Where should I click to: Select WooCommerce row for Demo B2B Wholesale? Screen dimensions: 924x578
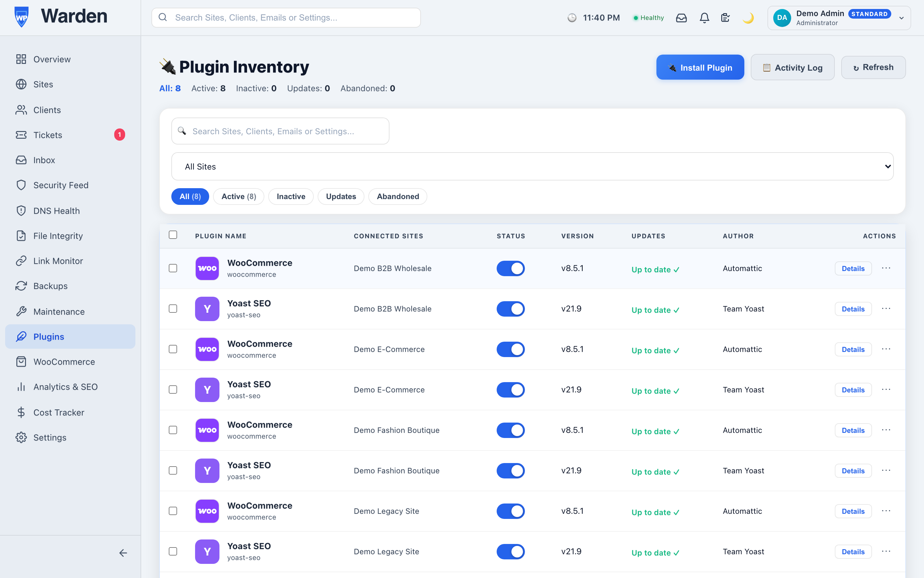(x=173, y=268)
